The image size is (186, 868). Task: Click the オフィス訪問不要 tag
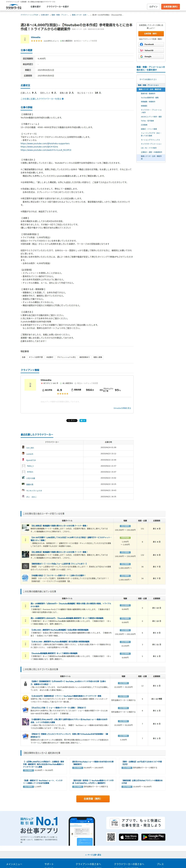[x=36, y=357]
